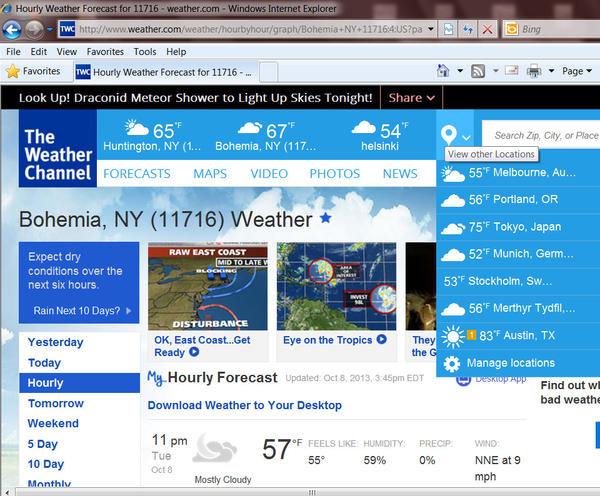Choose 83° Austin, TX from locations
Screen dimensions: 600x496
[x=518, y=336]
